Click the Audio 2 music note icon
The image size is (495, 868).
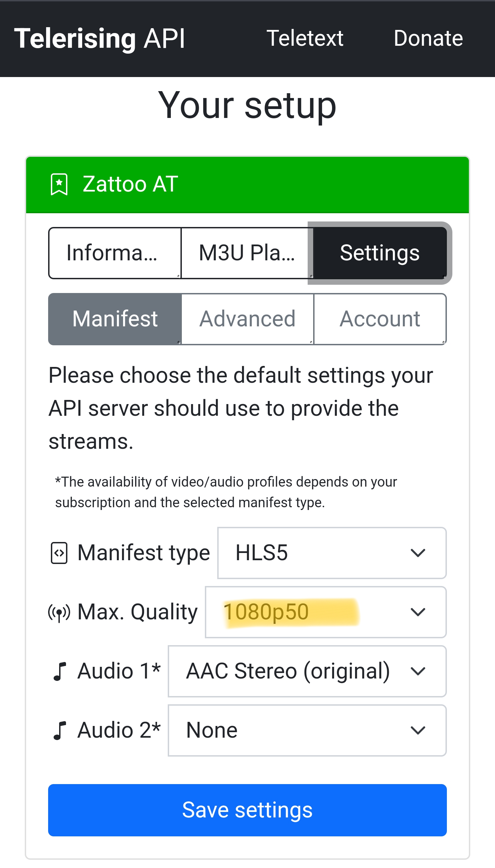59,730
